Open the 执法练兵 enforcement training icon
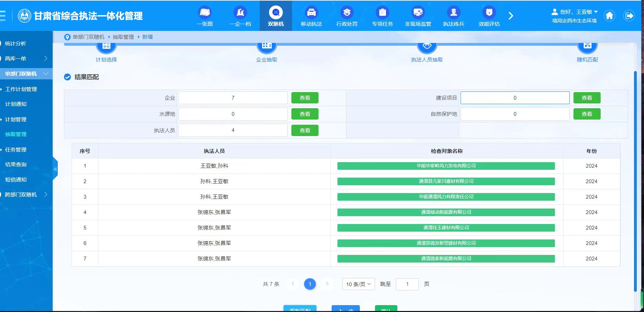Image resolution: width=644 pixels, height=312 pixels. [453, 13]
